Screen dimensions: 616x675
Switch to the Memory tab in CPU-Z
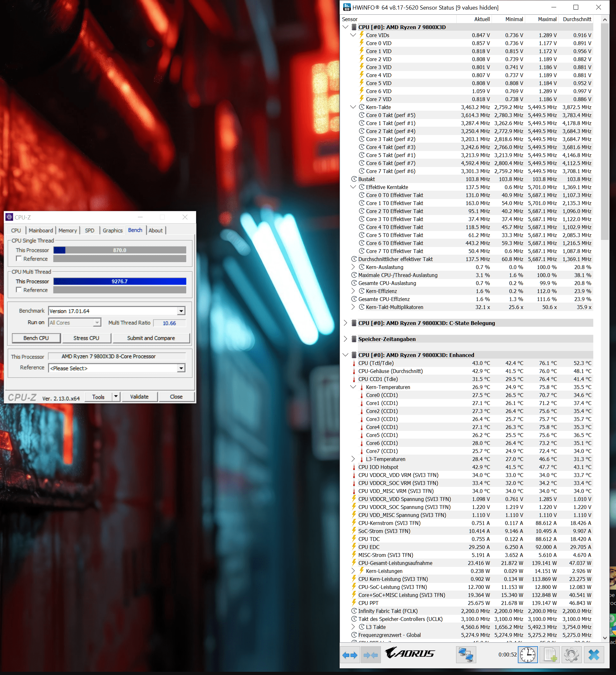pos(67,230)
